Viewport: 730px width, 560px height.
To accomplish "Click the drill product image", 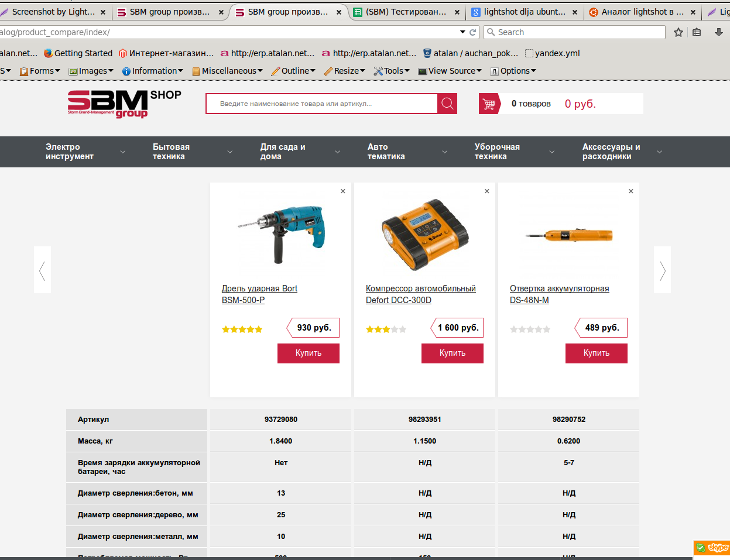I will point(281,235).
